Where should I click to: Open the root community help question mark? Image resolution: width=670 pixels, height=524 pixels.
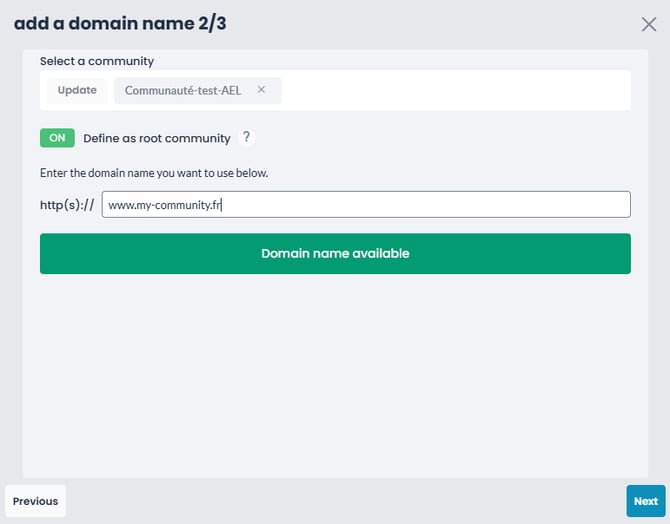click(x=246, y=137)
